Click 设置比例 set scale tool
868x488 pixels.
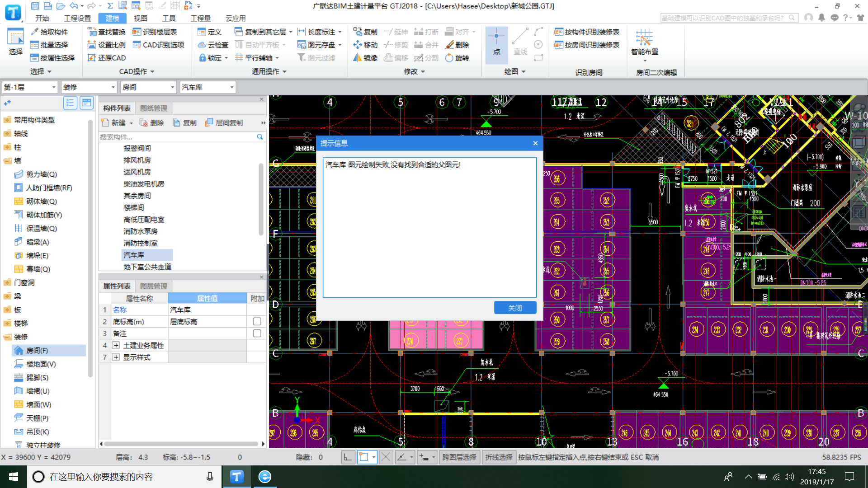pos(106,45)
